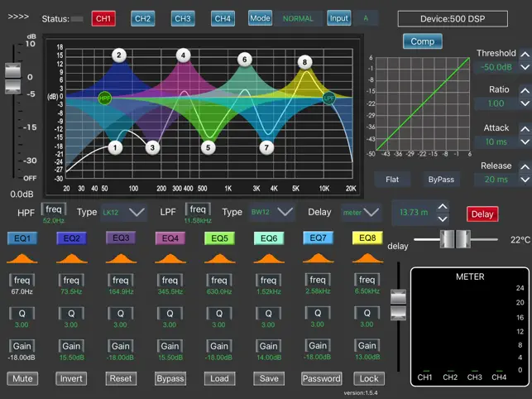
Task: Click the HPF freq button
Action: pyautogui.click(x=54, y=209)
